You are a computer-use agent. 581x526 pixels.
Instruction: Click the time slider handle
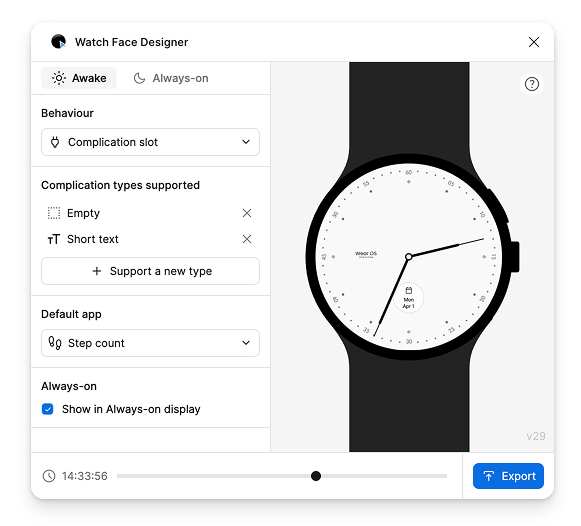316,476
